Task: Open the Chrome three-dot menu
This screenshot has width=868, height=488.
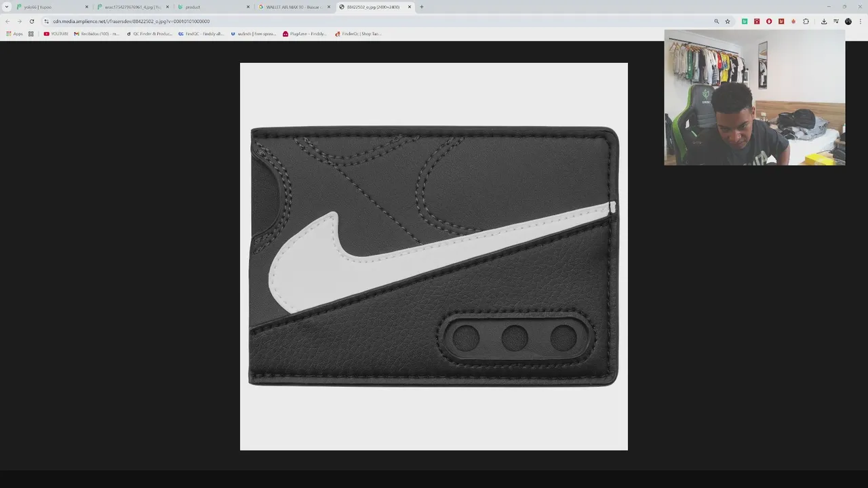Action: click(x=861, y=21)
